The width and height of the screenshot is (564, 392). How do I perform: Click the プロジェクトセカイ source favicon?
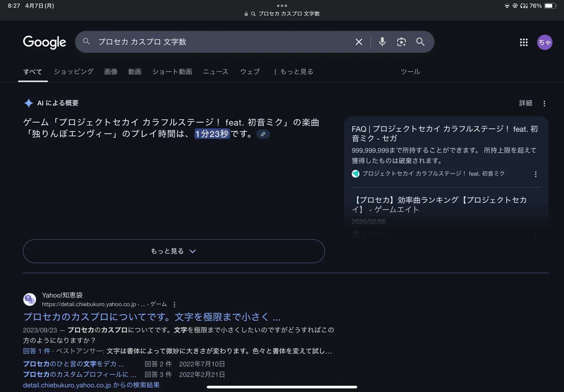(355, 174)
